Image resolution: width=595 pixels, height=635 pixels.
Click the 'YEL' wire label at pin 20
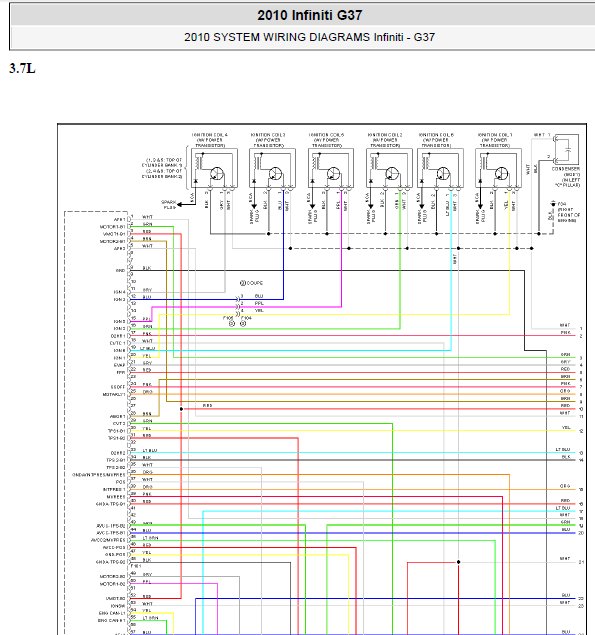[x=147, y=356]
